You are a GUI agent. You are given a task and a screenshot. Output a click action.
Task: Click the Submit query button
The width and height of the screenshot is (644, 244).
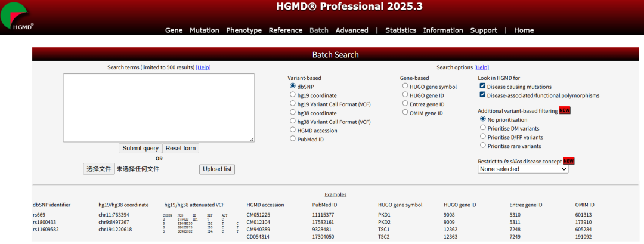(x=140, y=149)
